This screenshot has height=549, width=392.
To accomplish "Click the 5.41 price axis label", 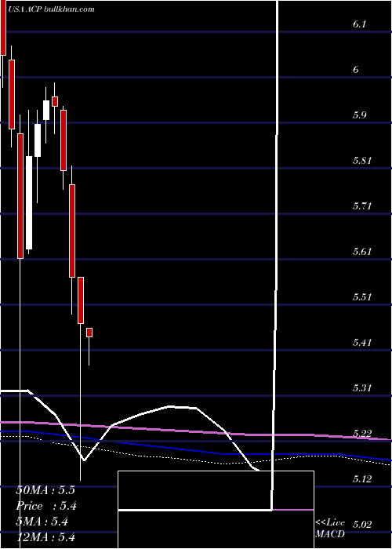I will click(x=361, y=342).
